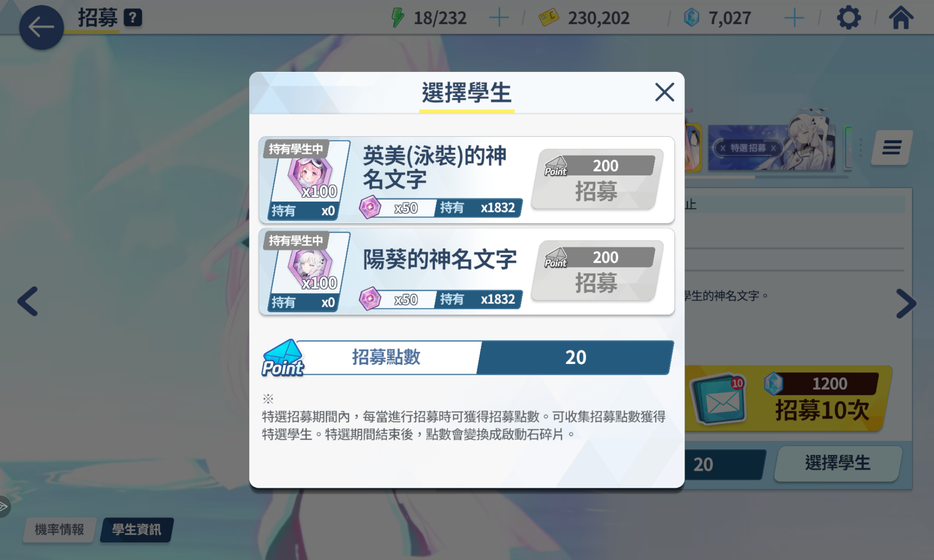Recruit 陽葵的神名文字 for 200 points
Viewport: 934px width, 560px height.
[x=597, y=271]
